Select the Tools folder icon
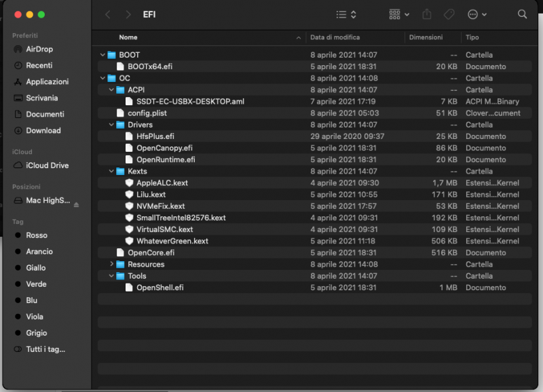The image size is (543, 392). point(120,276)
